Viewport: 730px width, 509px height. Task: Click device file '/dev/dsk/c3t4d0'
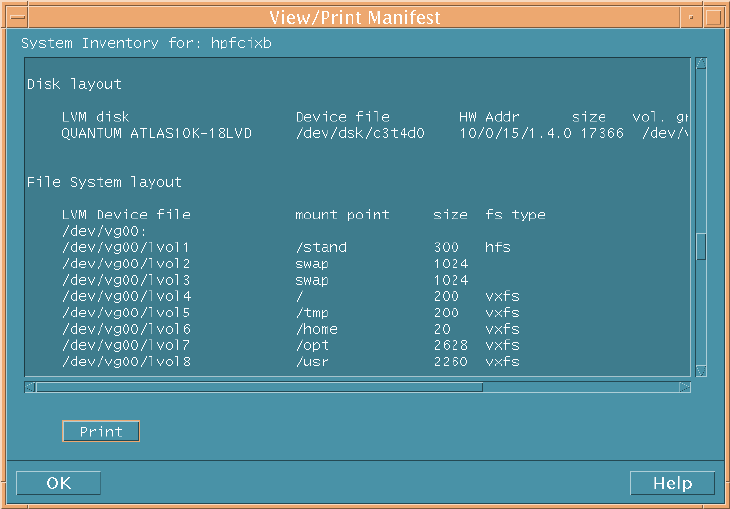(360, 133)
